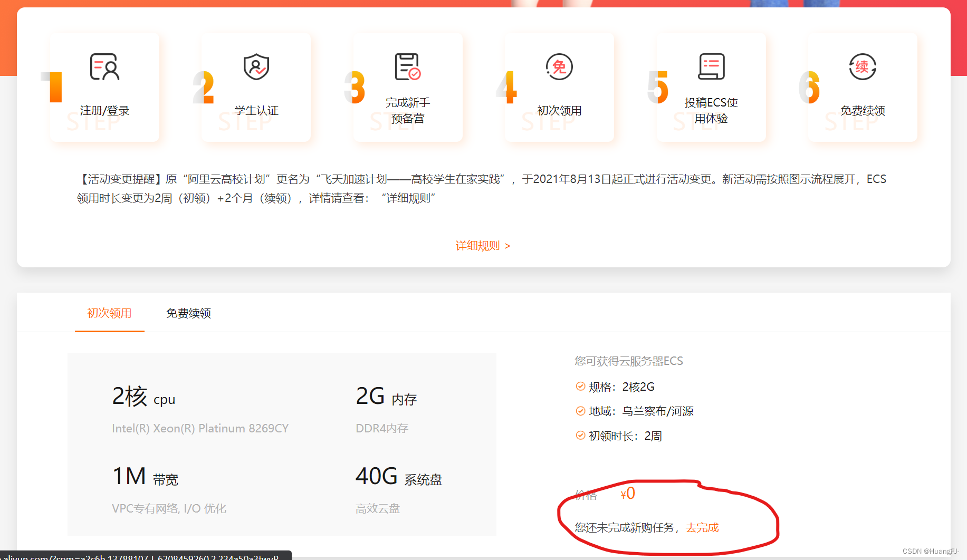Click the ¥0 price value

click(628, 494)
